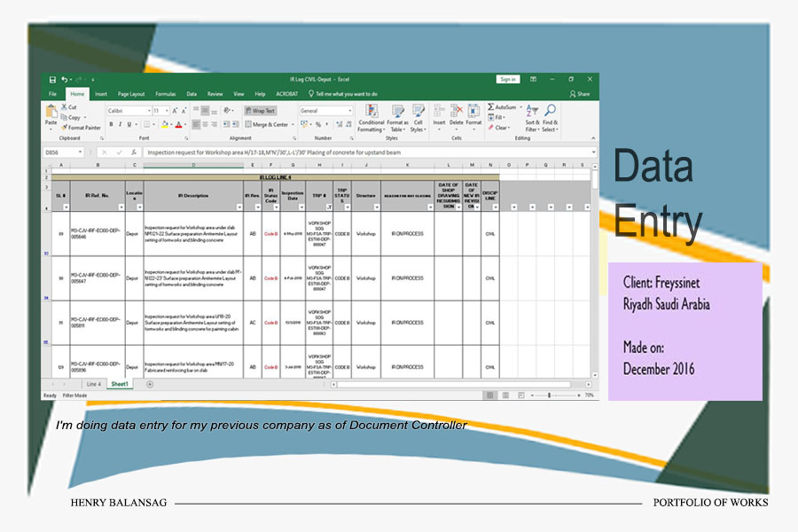Click Tell me what you want to do
This screenshot has width=798, height=532.
point(343,94)
